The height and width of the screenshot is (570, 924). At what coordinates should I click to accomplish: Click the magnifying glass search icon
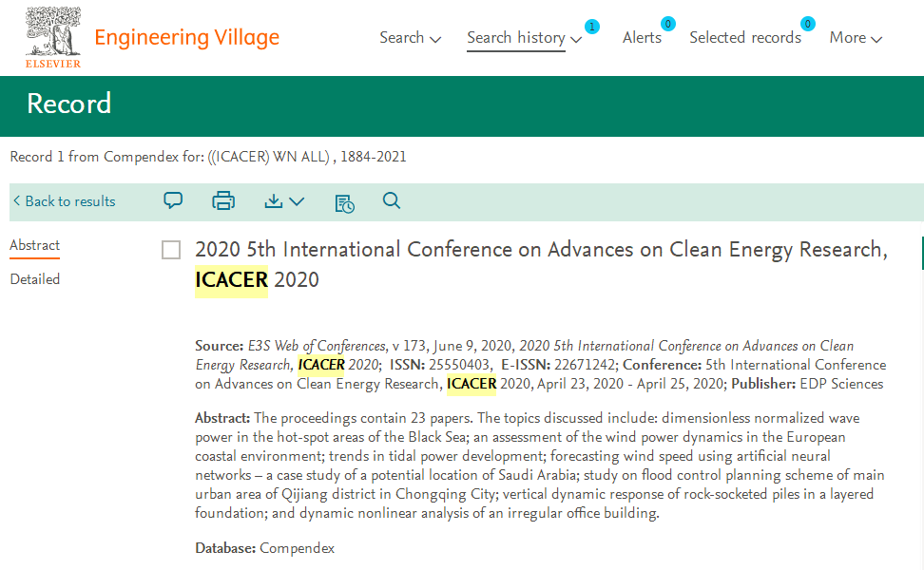tap(392, 200)
